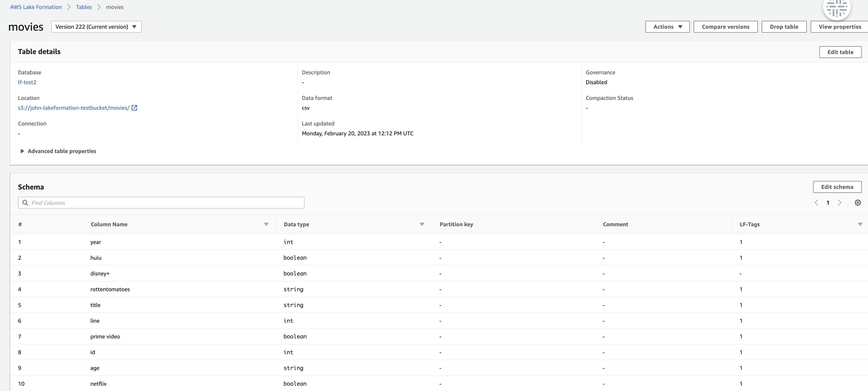Click the Compaction Status label
This screenshot has height=391, width=868.
[609, 98]
